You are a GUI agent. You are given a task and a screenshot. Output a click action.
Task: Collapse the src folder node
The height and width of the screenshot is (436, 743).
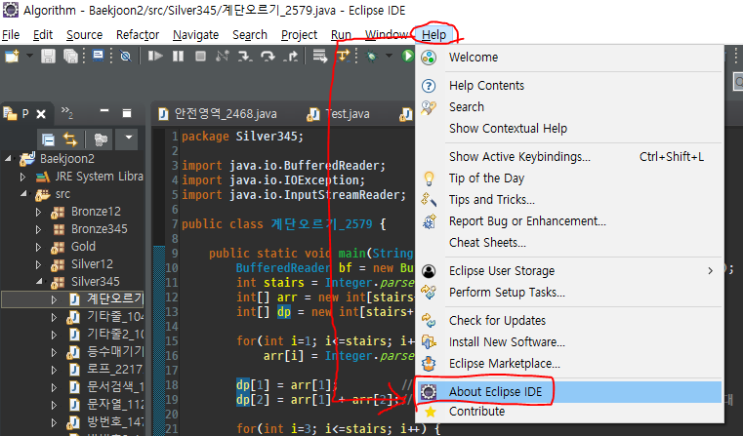[24, 194]
